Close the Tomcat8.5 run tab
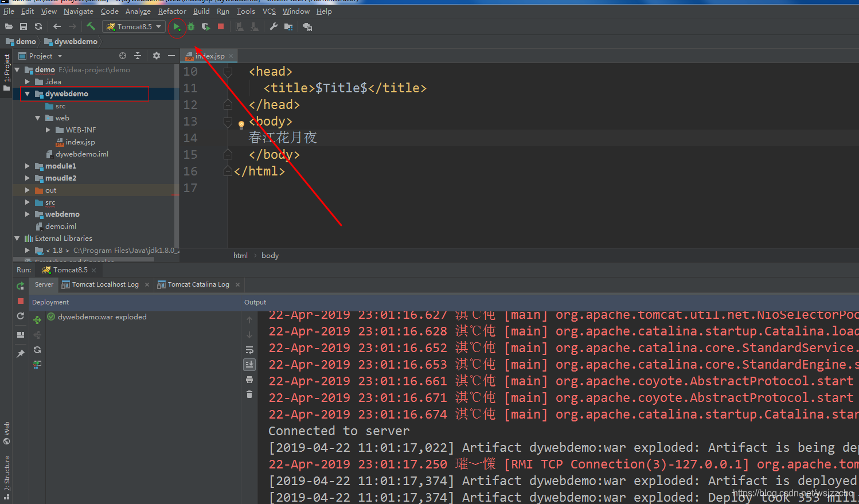The height and width of the screenshot is (504, 859). [x=94, y=270]
